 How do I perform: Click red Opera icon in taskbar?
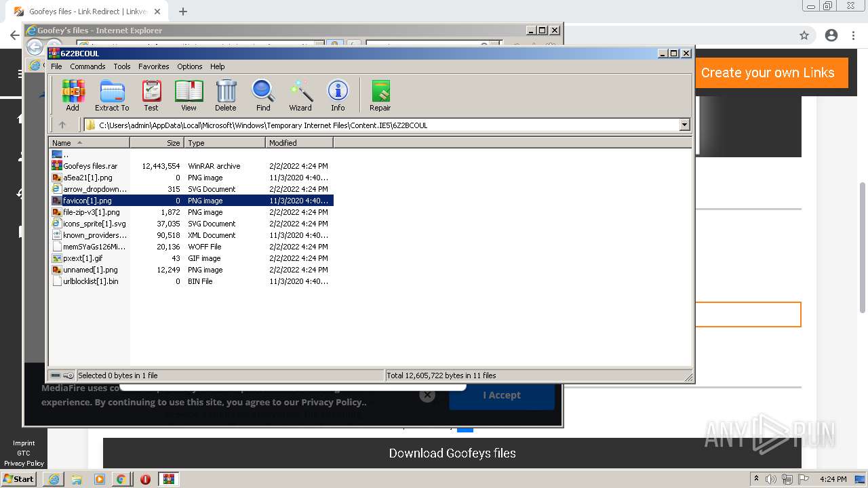(145, 479)
